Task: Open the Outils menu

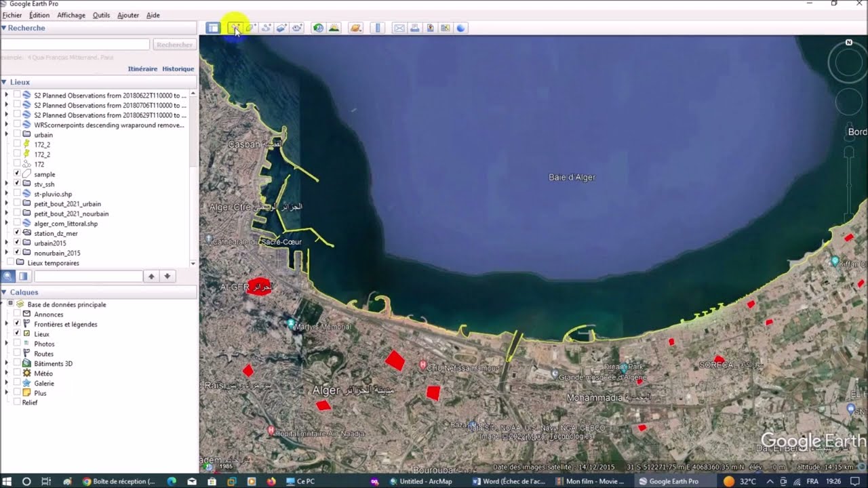Action: click(x=101, y=15)
